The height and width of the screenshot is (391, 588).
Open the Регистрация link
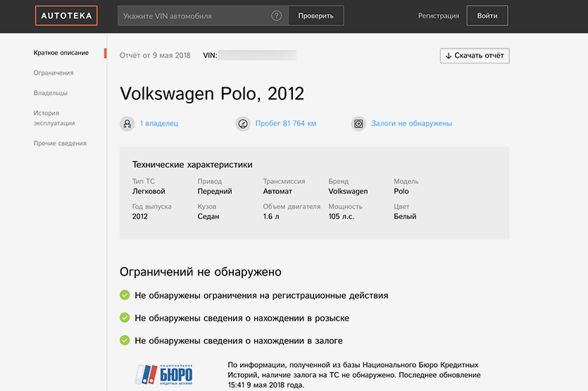pos(439,15)
